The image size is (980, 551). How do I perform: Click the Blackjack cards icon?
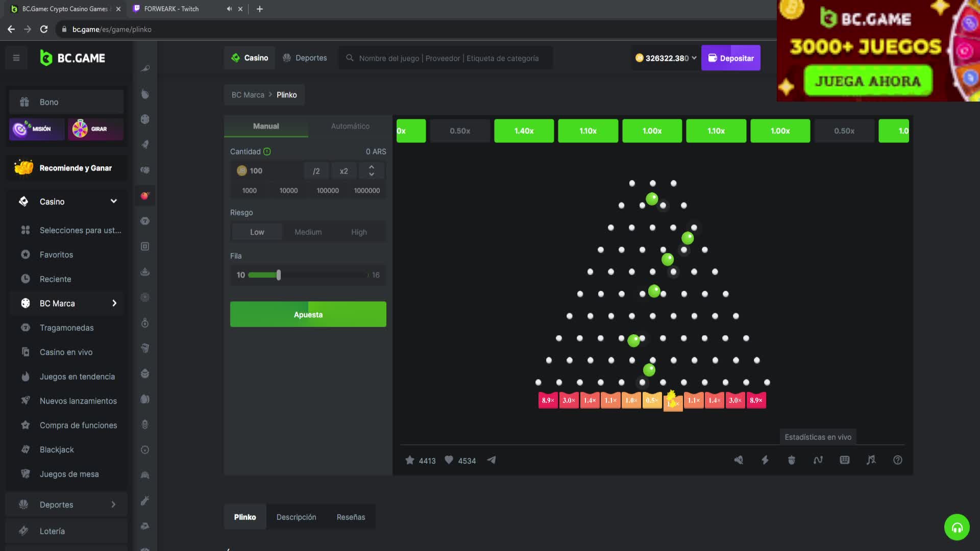point(26,449)
